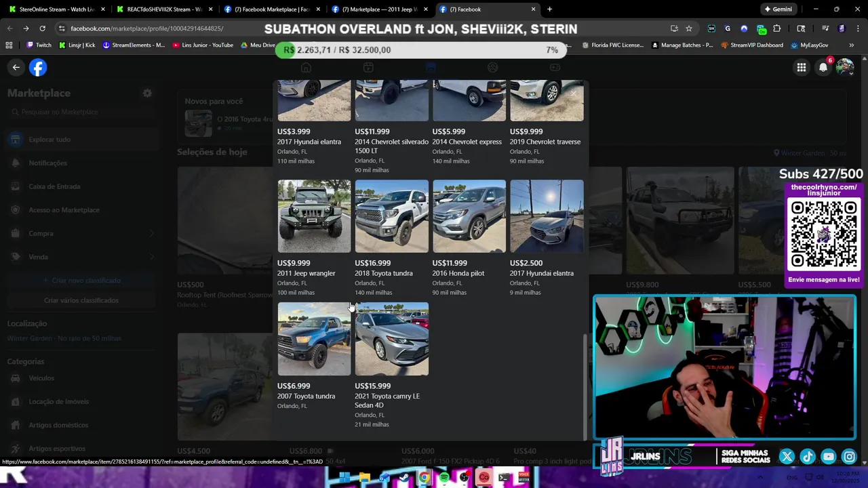Open Facebook Gaming nav icon
This screenshot has width=868, height=488.
[x=555, y=67]
